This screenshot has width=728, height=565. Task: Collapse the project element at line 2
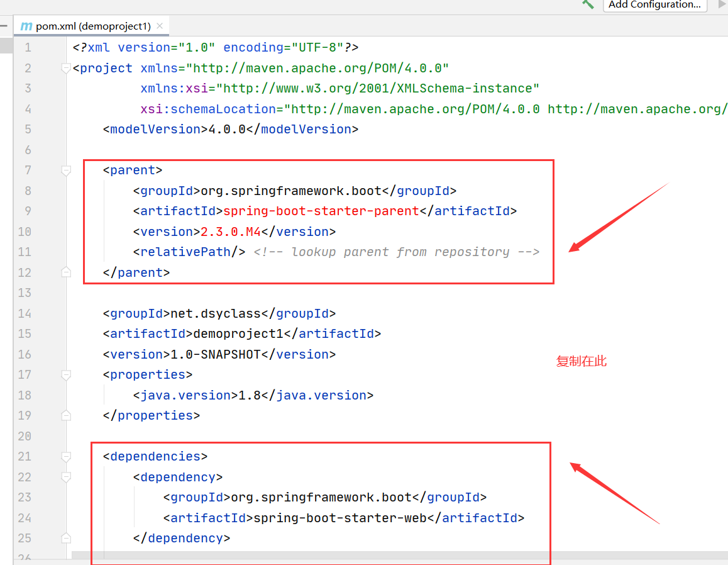(66, 69)
